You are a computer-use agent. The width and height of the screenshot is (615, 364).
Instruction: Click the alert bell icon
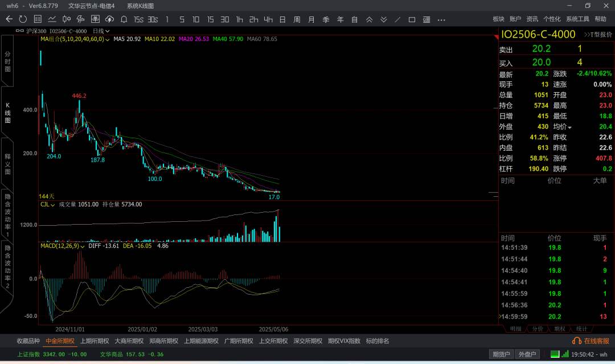(x=124, y=19)
